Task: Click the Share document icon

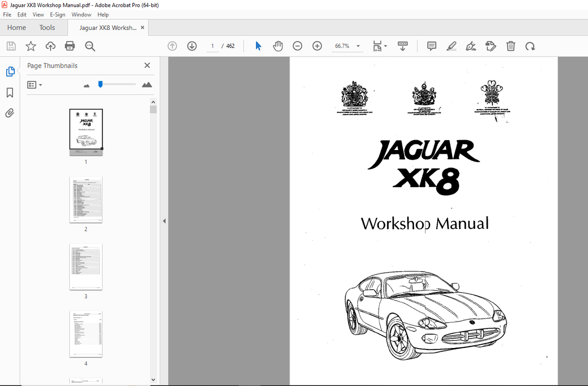Action: [50, 46]
